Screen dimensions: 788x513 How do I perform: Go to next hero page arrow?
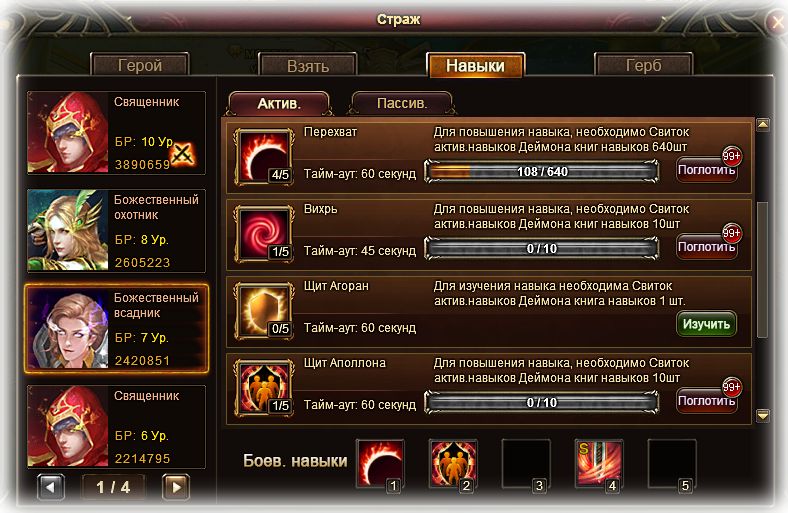[x=176, y=486]
